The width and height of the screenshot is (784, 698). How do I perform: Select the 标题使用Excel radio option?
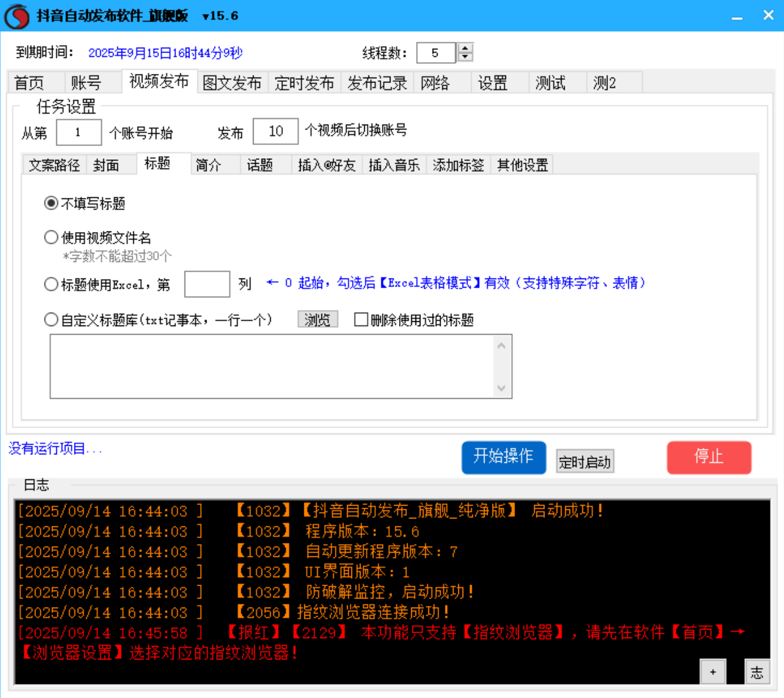click(51, 284)
